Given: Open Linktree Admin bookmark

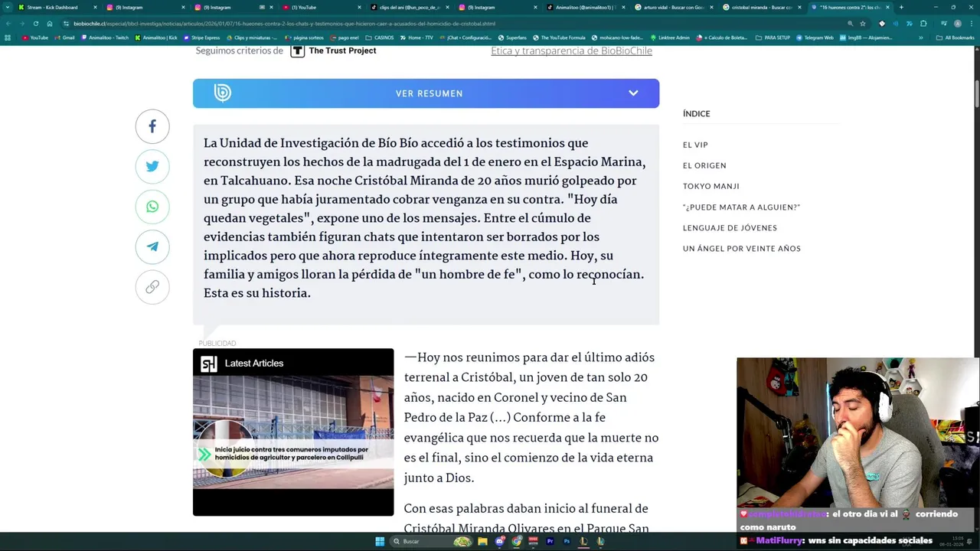Looking at the screenshot, I should [670, 37].
